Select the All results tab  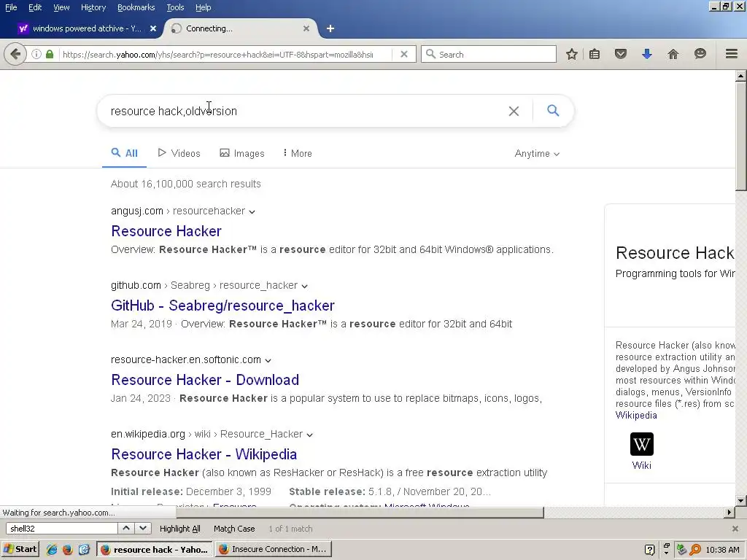pos(124,153)
